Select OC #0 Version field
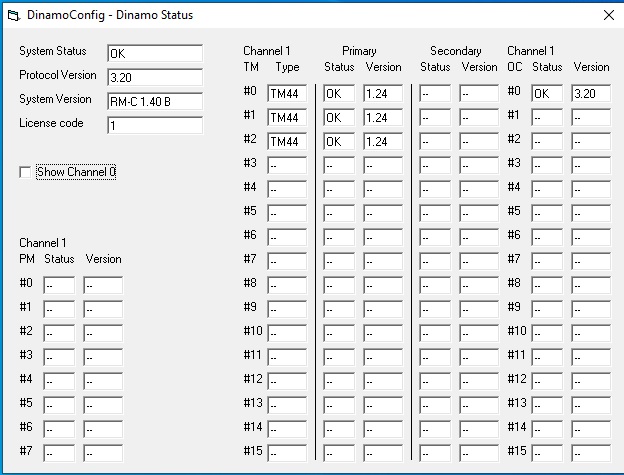624x475 pixels. (590, 94)
